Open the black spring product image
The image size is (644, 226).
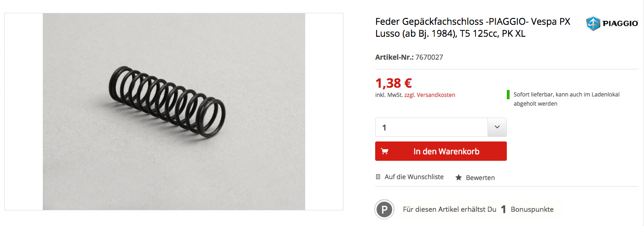pos(174,112)
